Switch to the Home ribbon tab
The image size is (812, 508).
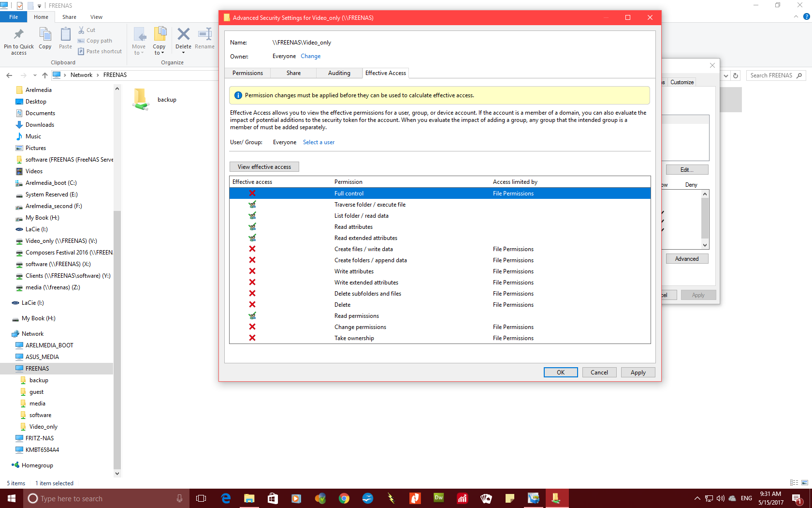click(x=41, y=17)
